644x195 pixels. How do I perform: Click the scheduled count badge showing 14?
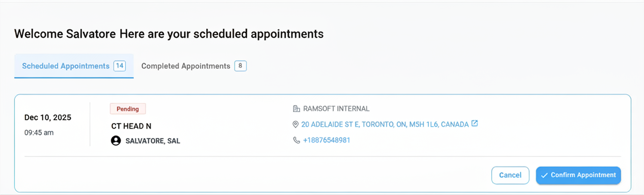coord(119,66)
